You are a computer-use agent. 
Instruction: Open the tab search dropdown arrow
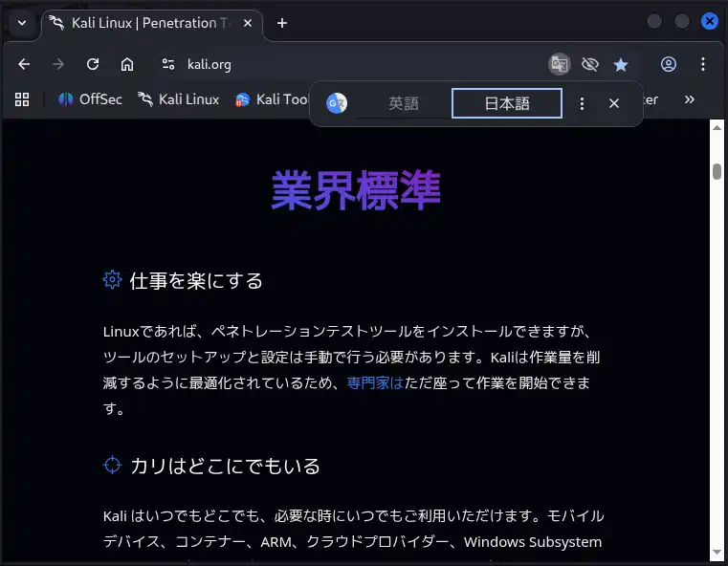[22, 23]
